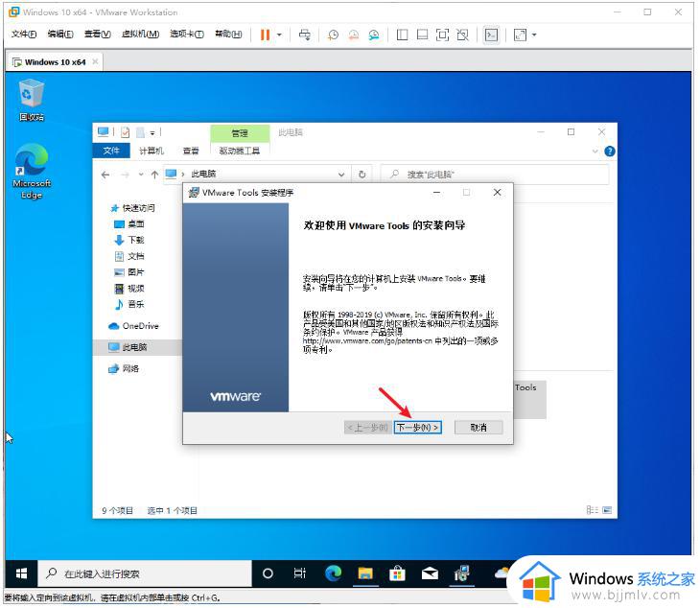Click the 此电脑 address bar path
This screenshot has height=608, width=700.
click(x=203, y=174)
